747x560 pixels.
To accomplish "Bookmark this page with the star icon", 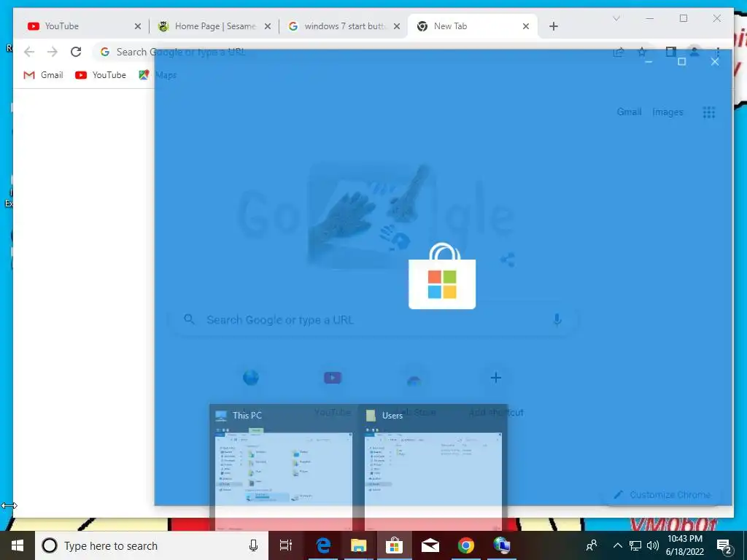I will (x=642, y=52).
